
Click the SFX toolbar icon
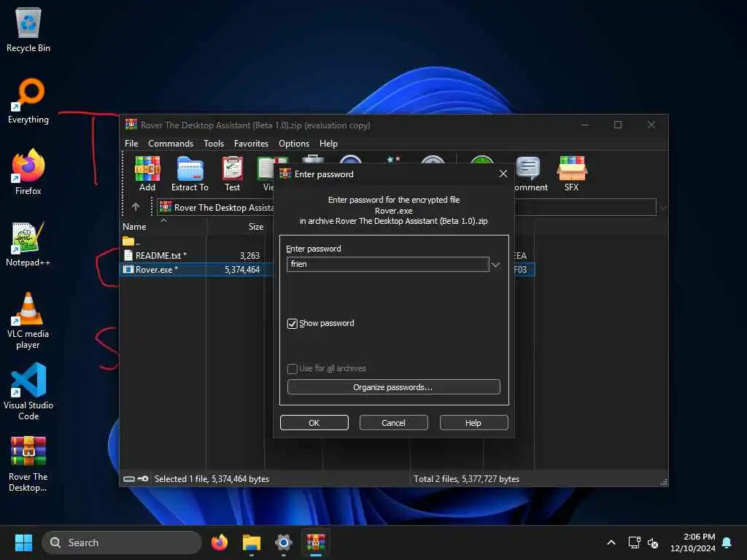[572, 174]
